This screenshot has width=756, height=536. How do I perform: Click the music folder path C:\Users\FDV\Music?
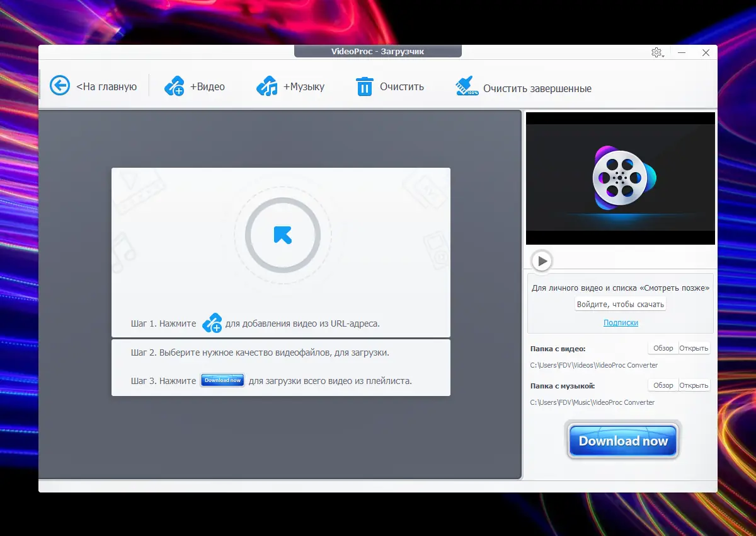592,402
